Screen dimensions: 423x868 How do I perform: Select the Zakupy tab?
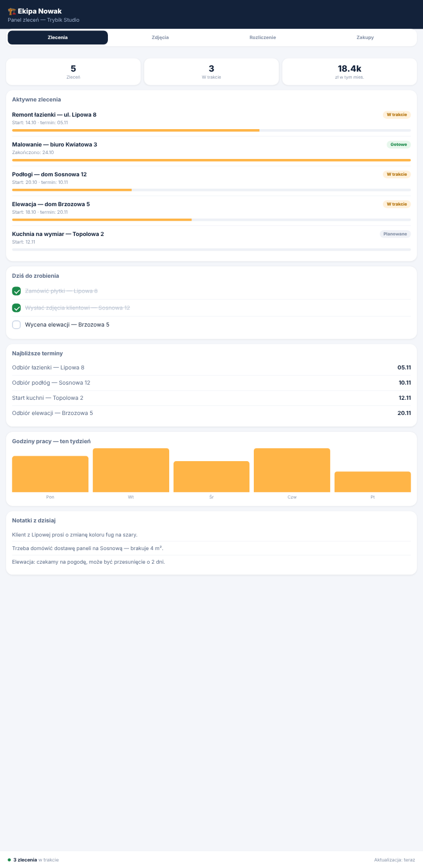[x=365, y=37]
